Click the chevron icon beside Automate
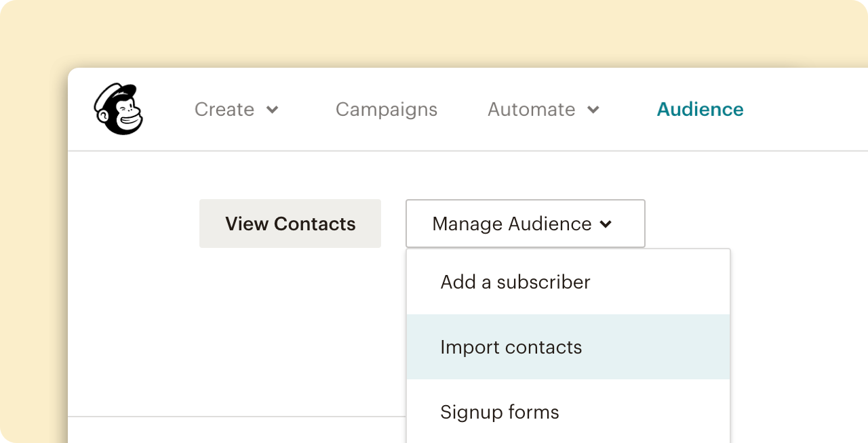The height and width of the screenshot is (443, 868). (593, 110)
